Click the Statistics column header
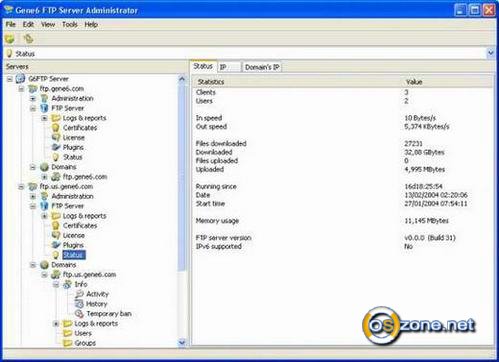Viewport: 499px width, 362px height. click(297, 82)
